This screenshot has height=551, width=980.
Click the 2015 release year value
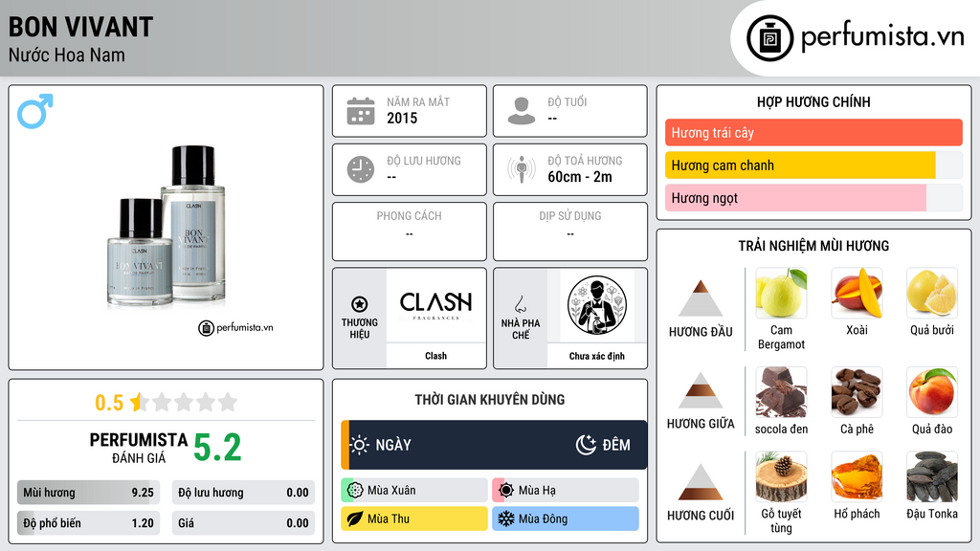click(402, 118)
